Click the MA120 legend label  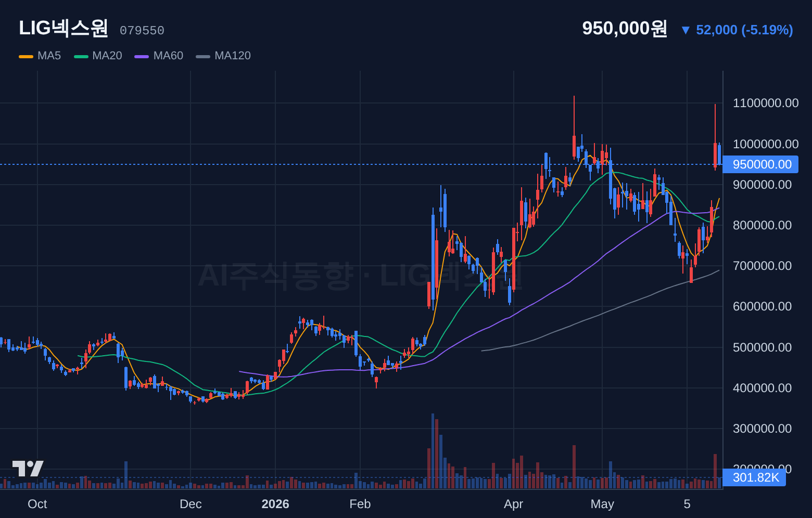pos(233,56)
